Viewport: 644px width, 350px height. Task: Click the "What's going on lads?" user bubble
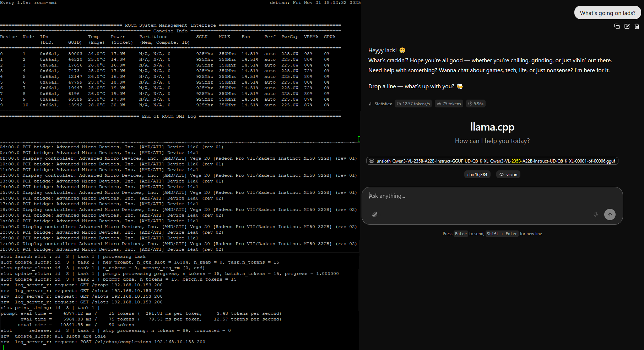click(x=608, y=13)
